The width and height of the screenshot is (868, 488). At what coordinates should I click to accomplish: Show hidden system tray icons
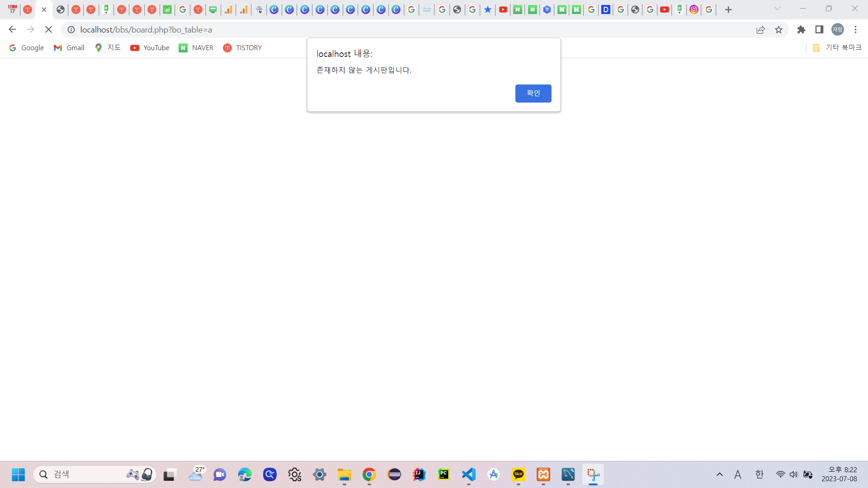click(720, 474)
